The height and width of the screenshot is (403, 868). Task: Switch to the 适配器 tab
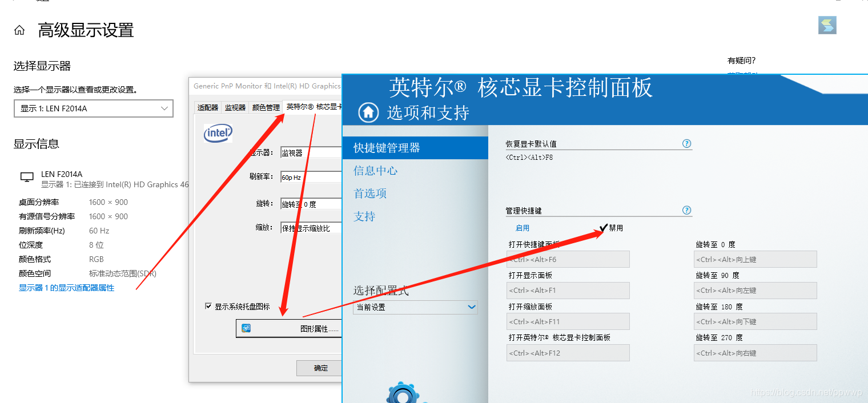(208, 107)
